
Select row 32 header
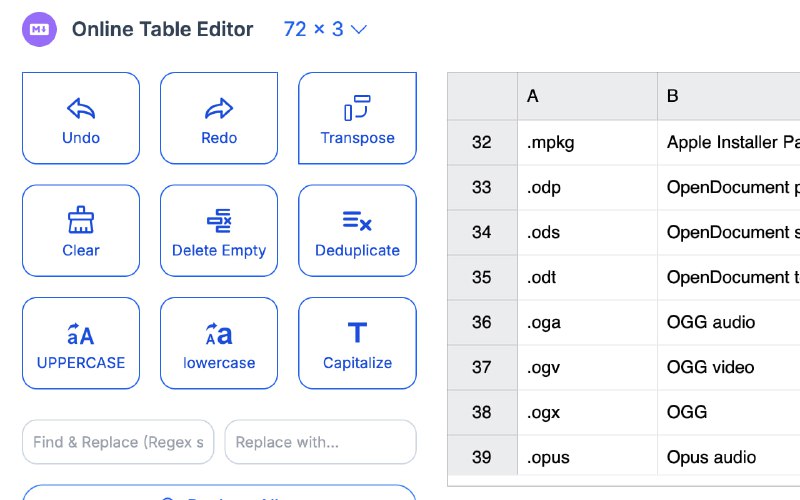pos(482,143)
